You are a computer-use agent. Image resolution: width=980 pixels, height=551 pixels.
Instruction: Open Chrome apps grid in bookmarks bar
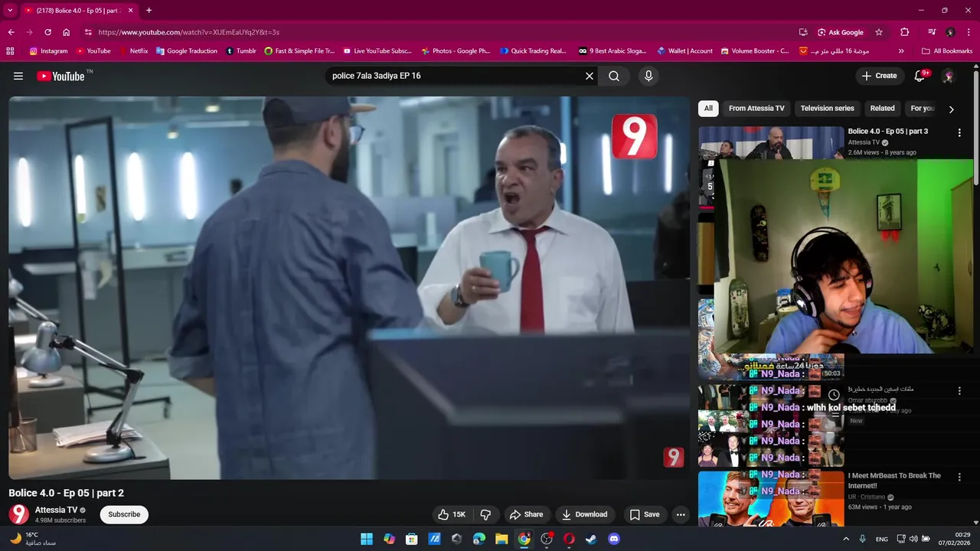[10, 51]
